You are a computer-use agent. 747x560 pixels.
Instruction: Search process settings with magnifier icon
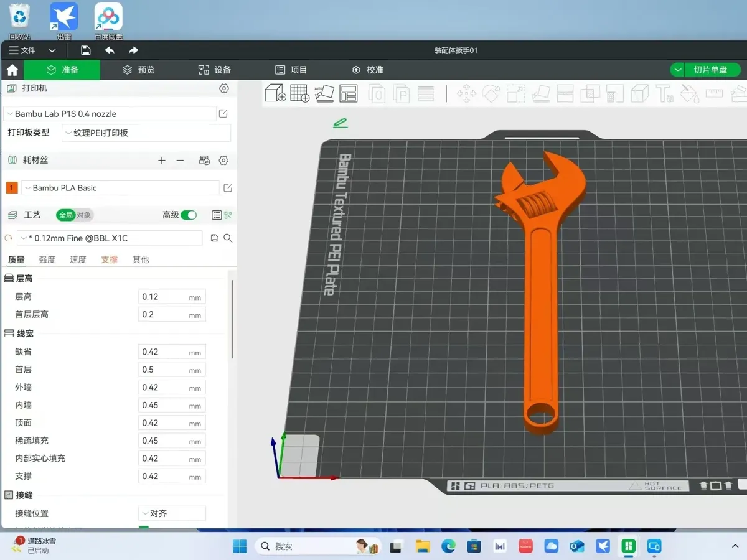228,238
